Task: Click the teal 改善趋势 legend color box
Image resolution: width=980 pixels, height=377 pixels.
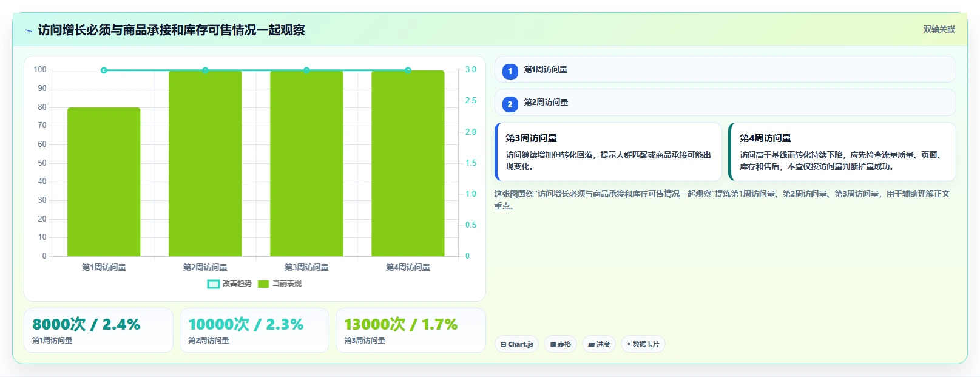Action: pyautogui.click(x=214, y=284)
